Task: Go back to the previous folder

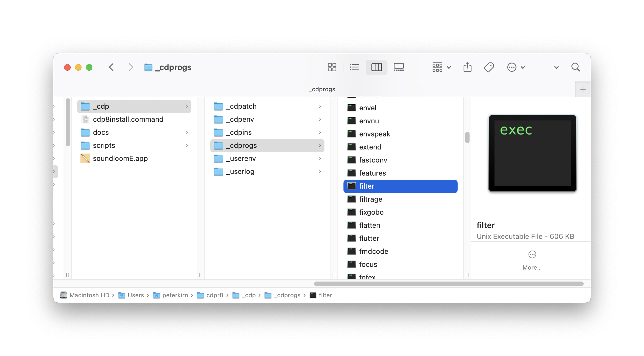Action: [x=111, y=67]
